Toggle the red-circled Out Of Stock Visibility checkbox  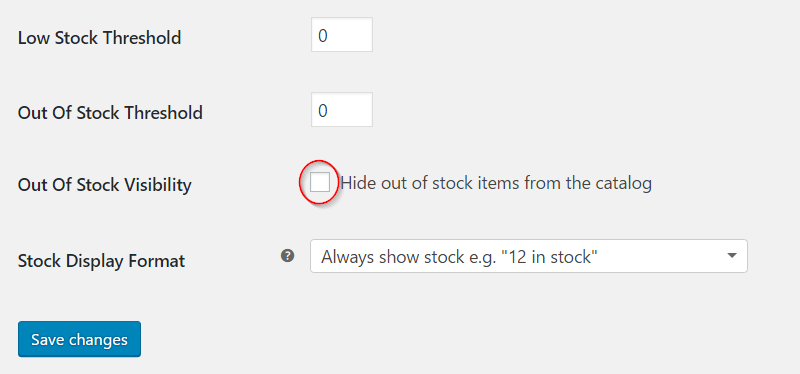tap(320, 182)
